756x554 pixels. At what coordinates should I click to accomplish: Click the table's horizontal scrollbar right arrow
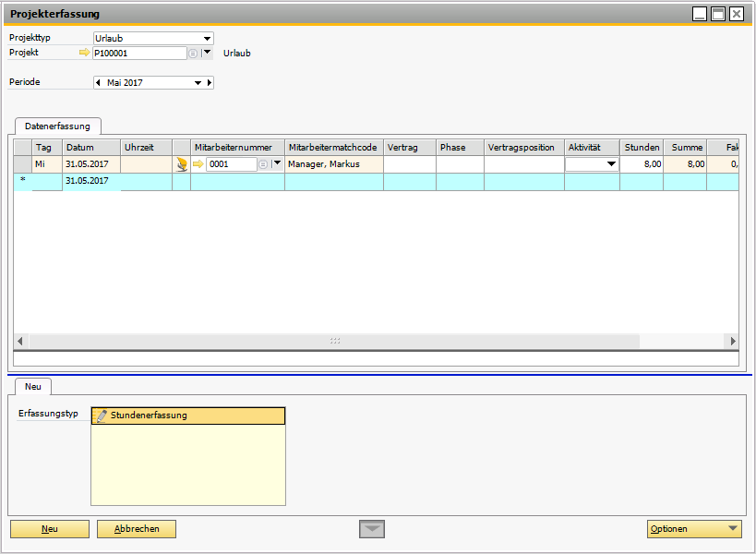(x=733, y=341)
